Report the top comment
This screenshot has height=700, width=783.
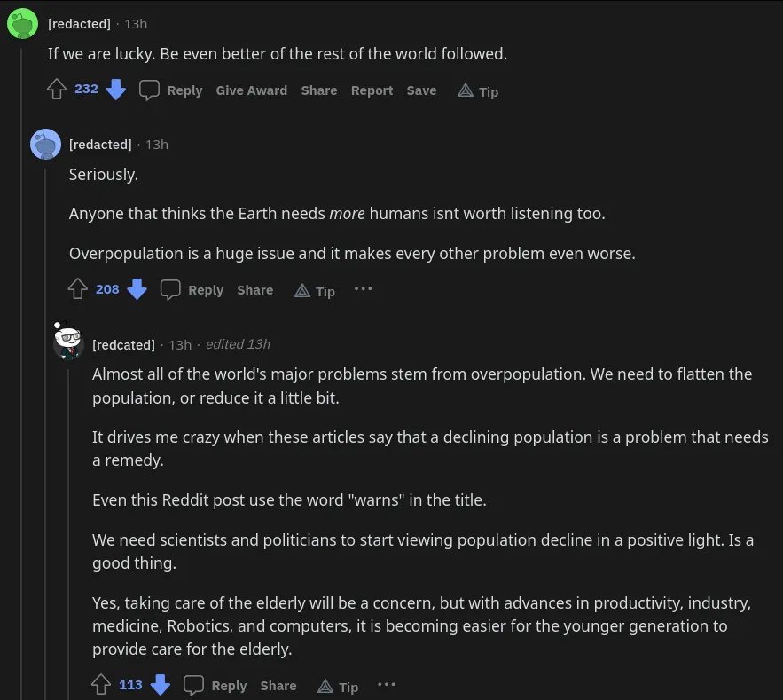[x=372, y=90]
